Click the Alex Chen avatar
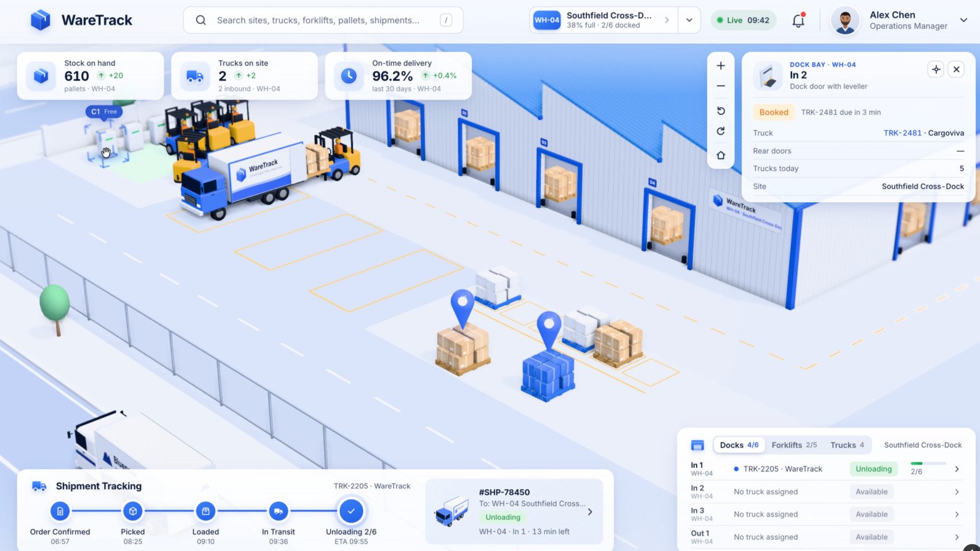The image size is (980, 551). point(845,21)
